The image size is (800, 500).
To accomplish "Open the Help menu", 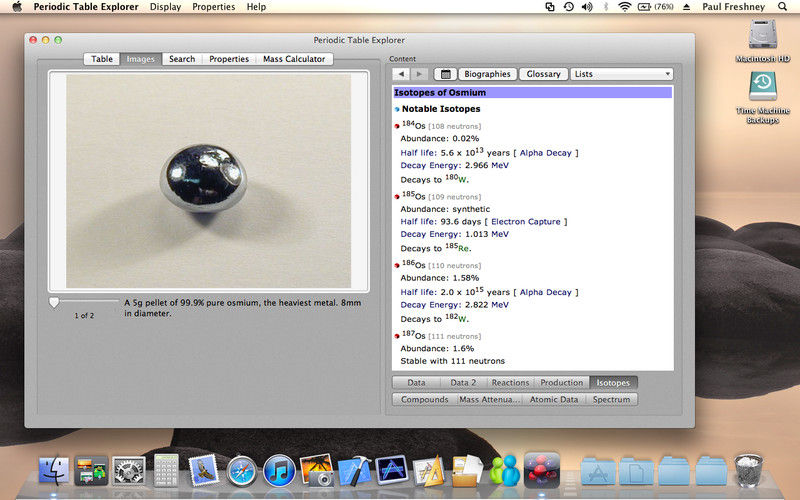I will point(256,7).
